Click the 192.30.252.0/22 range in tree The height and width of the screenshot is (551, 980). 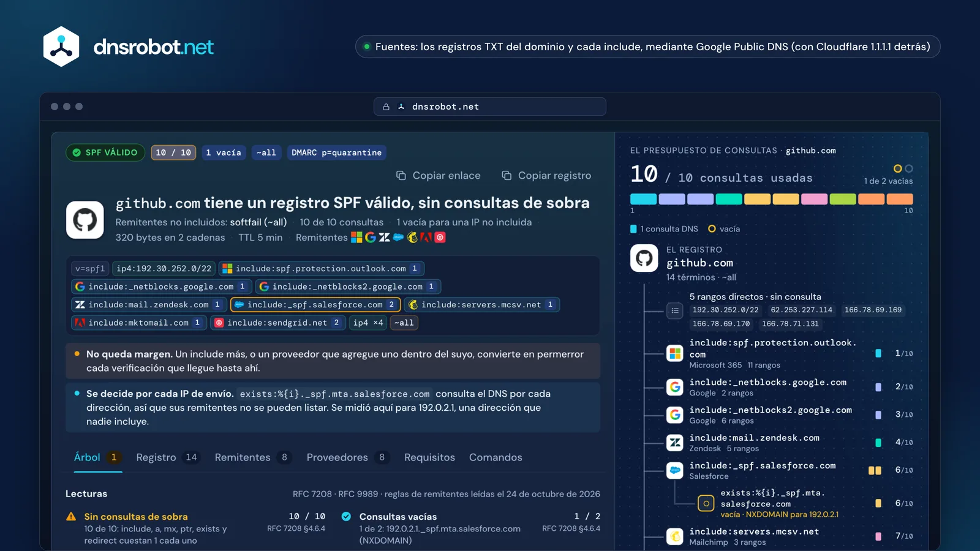[725, 310]
